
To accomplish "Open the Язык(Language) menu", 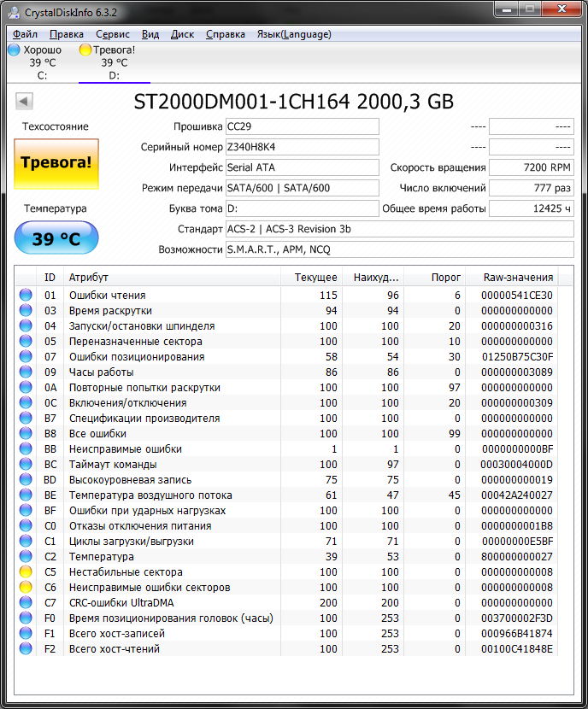I will (x=294, y=34).
